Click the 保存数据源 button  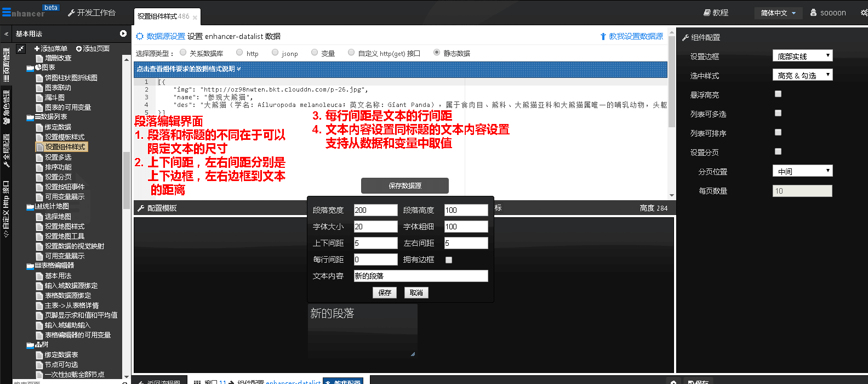[x=404, y=186]
